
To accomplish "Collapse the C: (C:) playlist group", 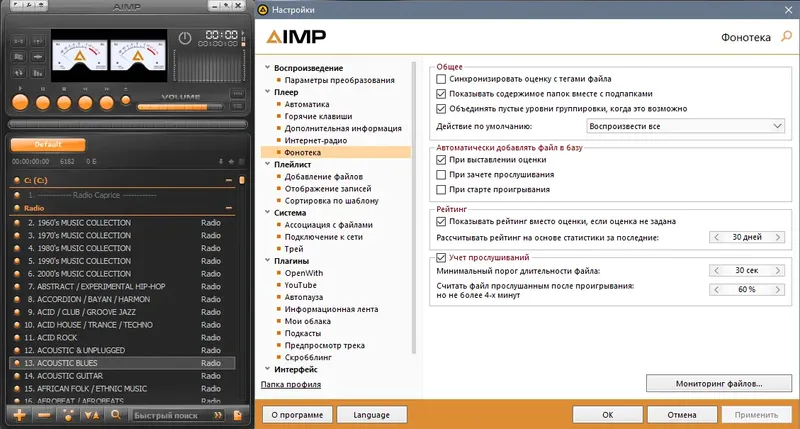I will click(229, 180).
